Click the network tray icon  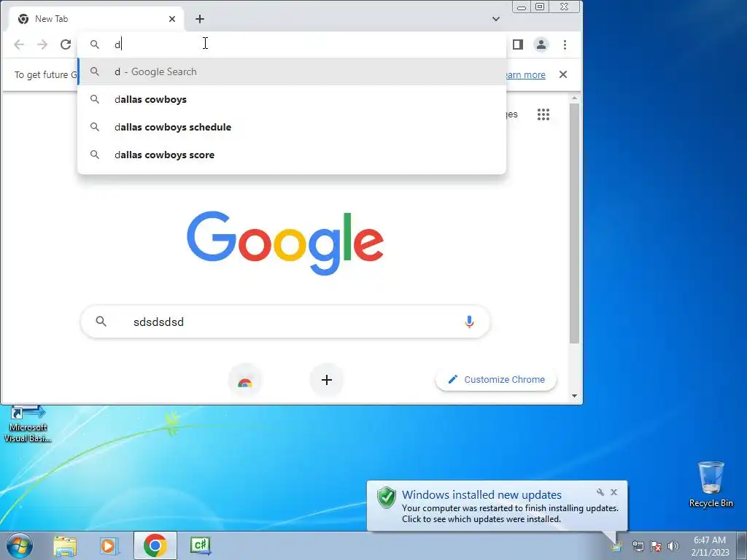click(638, 546)
